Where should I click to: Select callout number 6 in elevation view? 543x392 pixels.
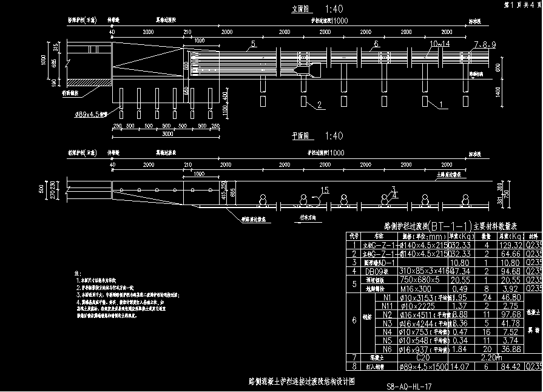coord(376,44)
